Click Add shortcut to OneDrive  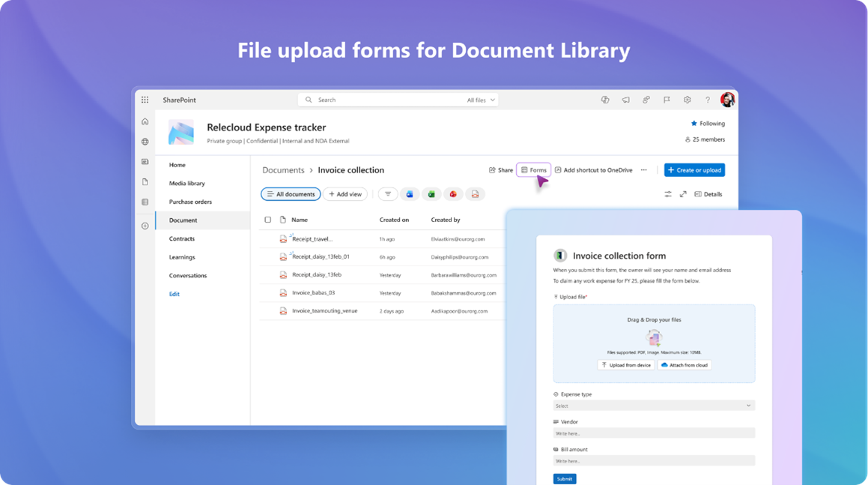(593, 170)
